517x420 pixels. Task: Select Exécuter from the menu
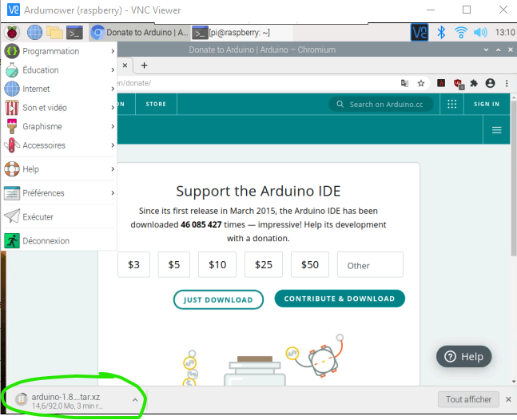click(60, 216)
